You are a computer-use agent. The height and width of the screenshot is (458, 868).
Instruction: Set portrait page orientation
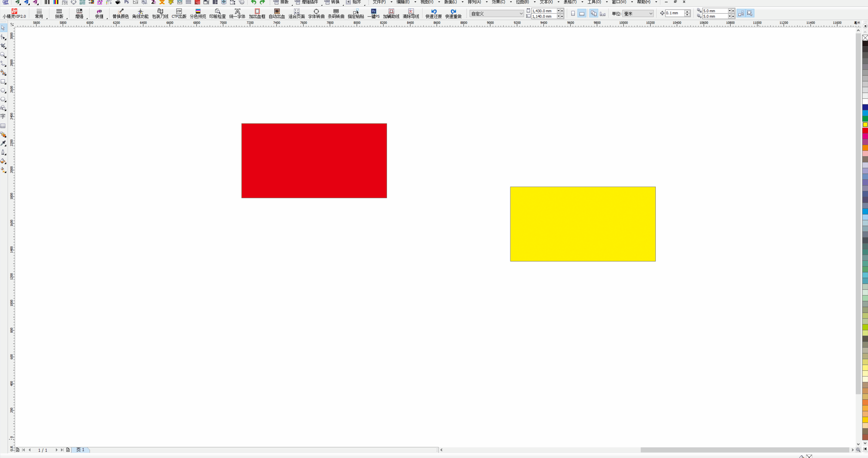[x=573, y=13]
